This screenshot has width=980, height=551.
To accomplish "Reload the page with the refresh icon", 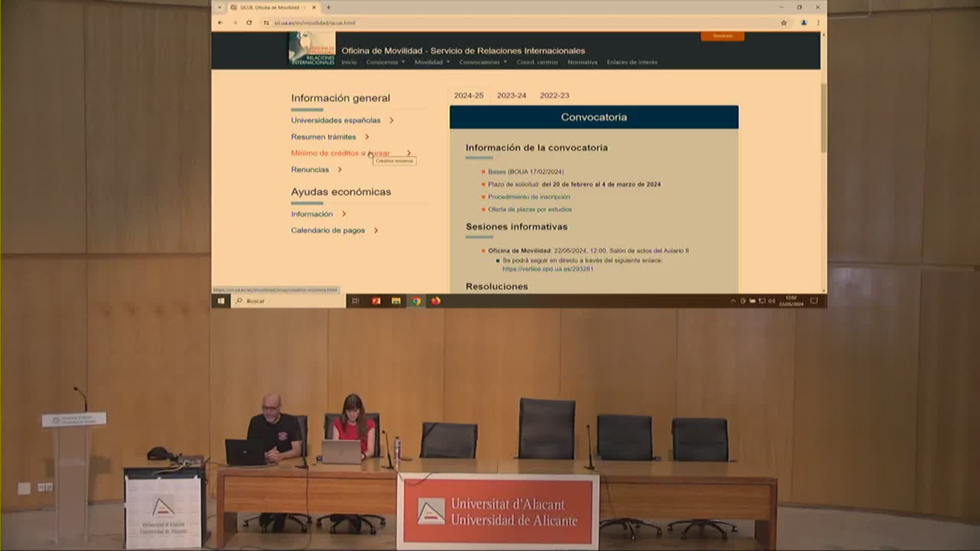I will point(249,22).
